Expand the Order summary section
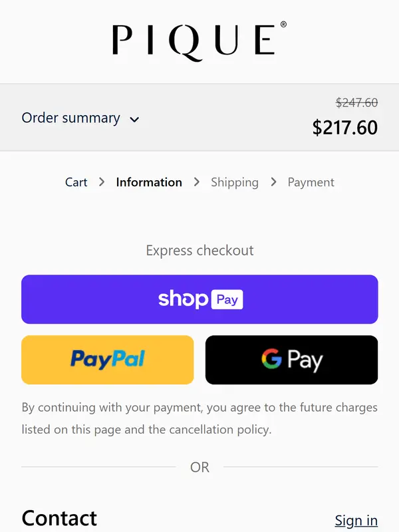This screenshot has width=399, height=532. click(x=71, y=118)
